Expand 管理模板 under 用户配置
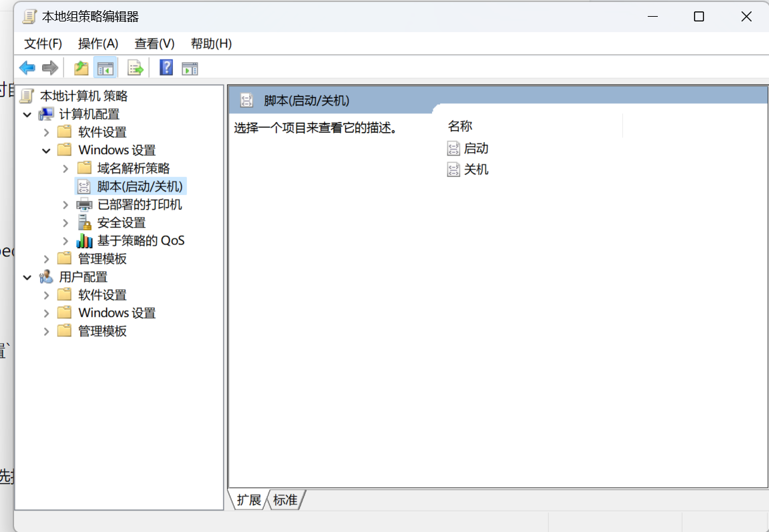The image size is (769, 532). (x=46, y=332)
